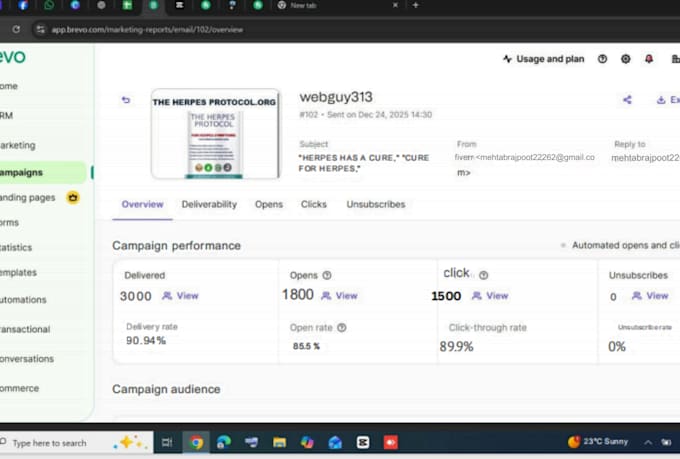
Task: Click the Brevo logo
Action: [x=13, y=57]
